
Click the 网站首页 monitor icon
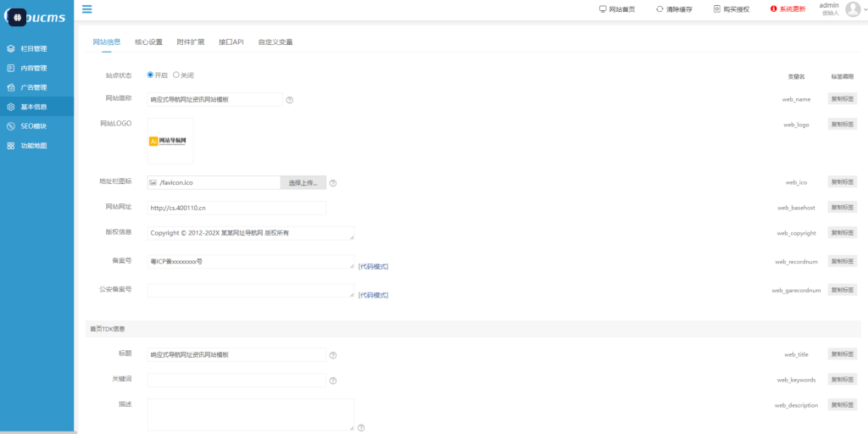(x=603, y=9)
